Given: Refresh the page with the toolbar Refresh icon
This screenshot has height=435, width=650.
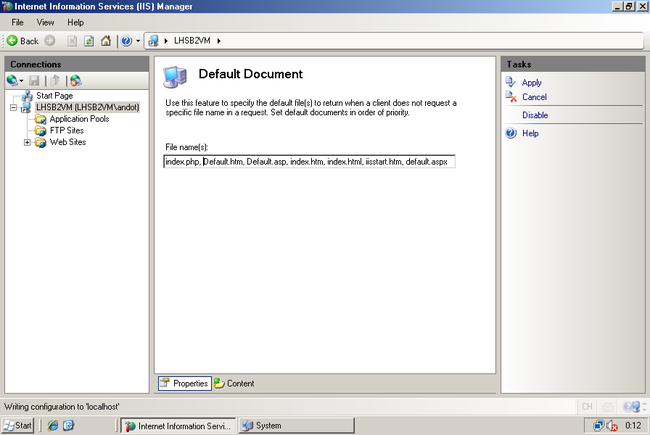Looking at the screenshot, I should pyautogui.click(x=89, y=41).
